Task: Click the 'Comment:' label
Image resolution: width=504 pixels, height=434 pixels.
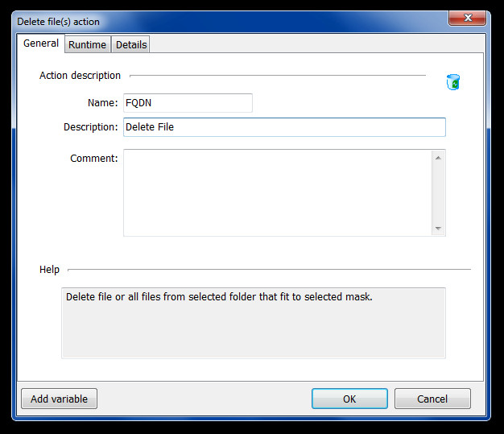Action: (x=94, y=159)
